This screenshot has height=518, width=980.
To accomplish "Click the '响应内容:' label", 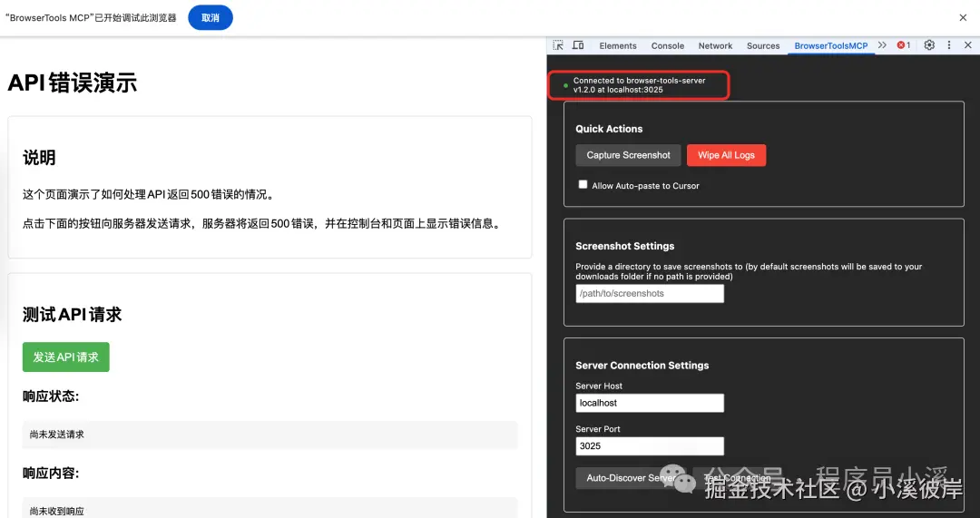I will point(51,473).
